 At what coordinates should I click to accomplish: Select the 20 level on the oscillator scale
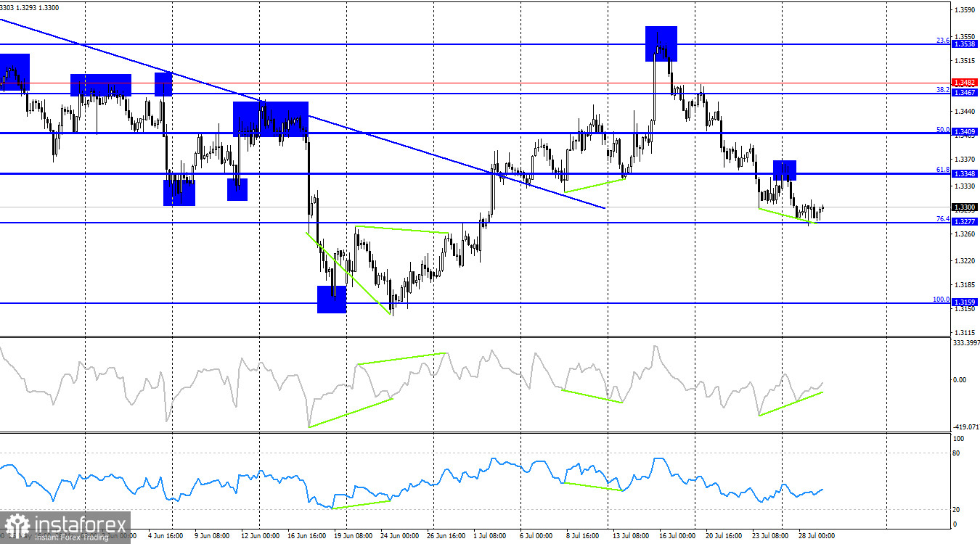point(957,509)
